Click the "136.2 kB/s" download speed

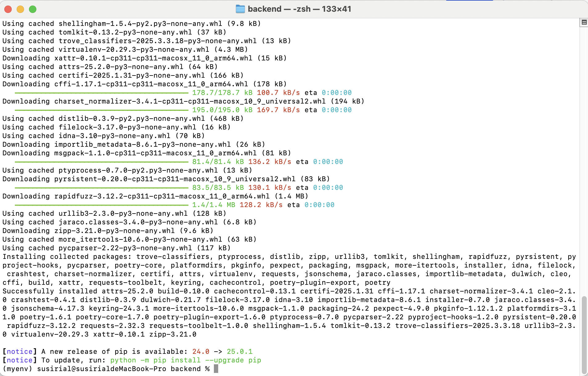point(270,162)
